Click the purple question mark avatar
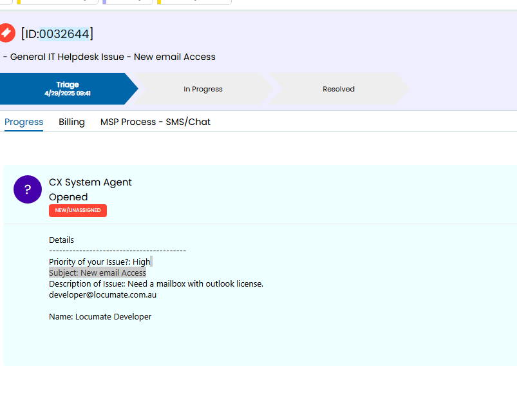 (x=28, y=189)
